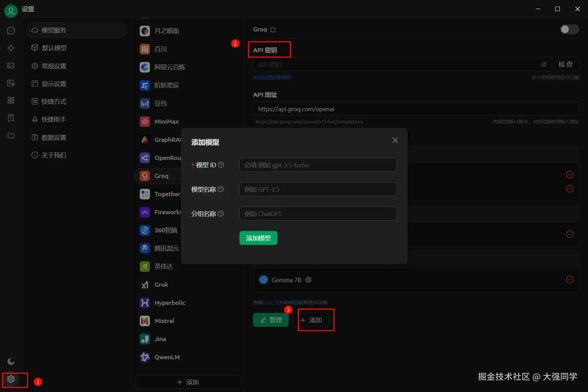588x392 pixels.
Task: Open the 点击这里获取密钥 link
Action: [272, 77]
